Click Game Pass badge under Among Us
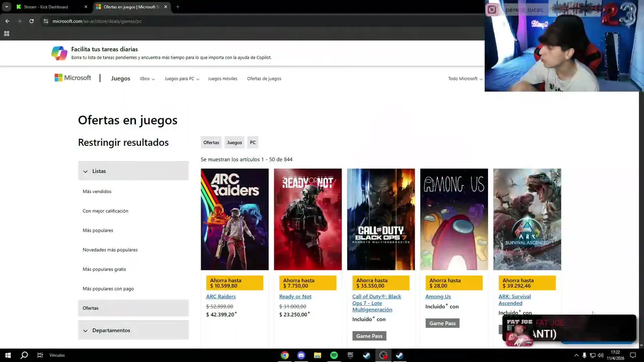This screenshot has height=362, width=644. (442, 323)
